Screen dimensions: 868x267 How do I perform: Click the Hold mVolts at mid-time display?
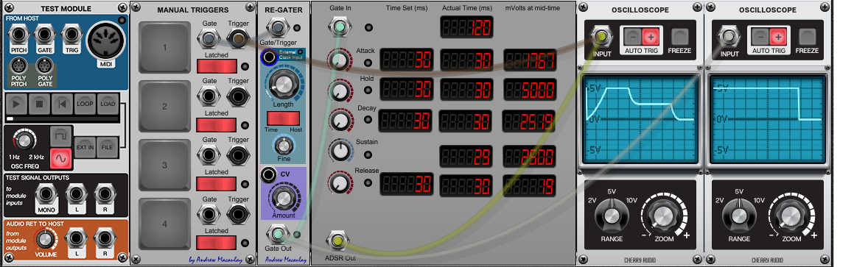529,89
